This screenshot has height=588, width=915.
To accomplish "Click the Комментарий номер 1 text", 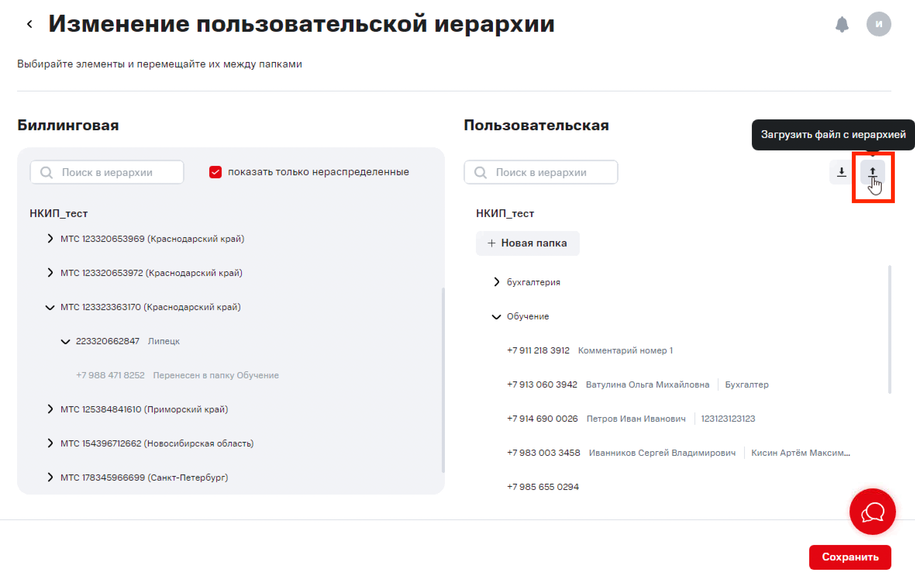I will 626,350.
